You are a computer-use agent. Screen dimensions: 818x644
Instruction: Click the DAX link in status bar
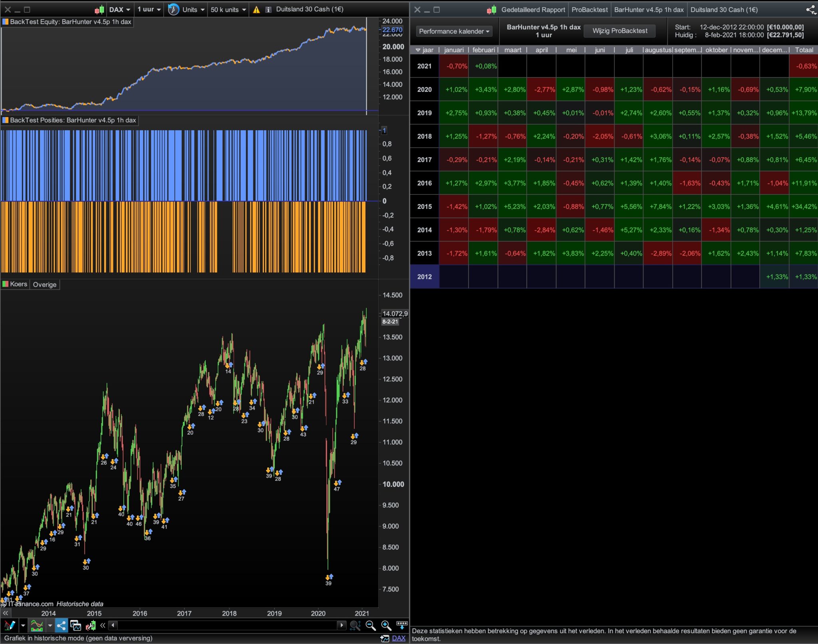point(398,638)
